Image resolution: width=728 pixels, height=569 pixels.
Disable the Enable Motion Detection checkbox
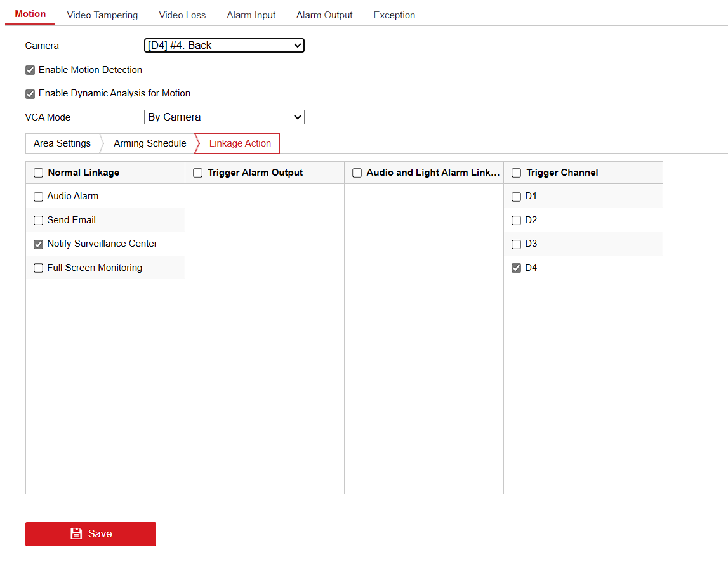[30, 70]
